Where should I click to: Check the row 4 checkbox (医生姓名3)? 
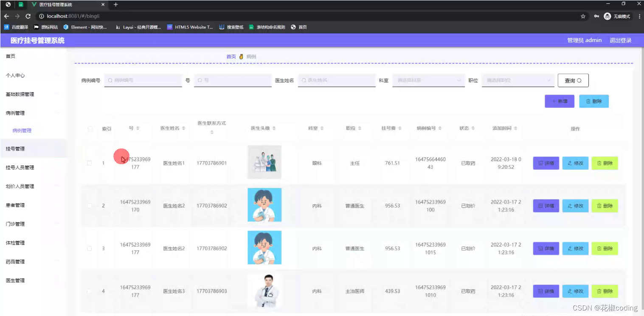point(90,291)
